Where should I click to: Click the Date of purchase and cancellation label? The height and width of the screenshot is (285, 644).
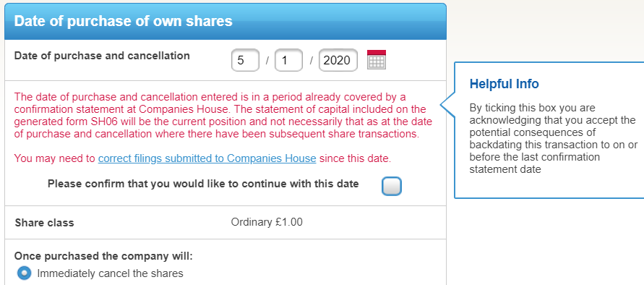(x=102, y=56)
